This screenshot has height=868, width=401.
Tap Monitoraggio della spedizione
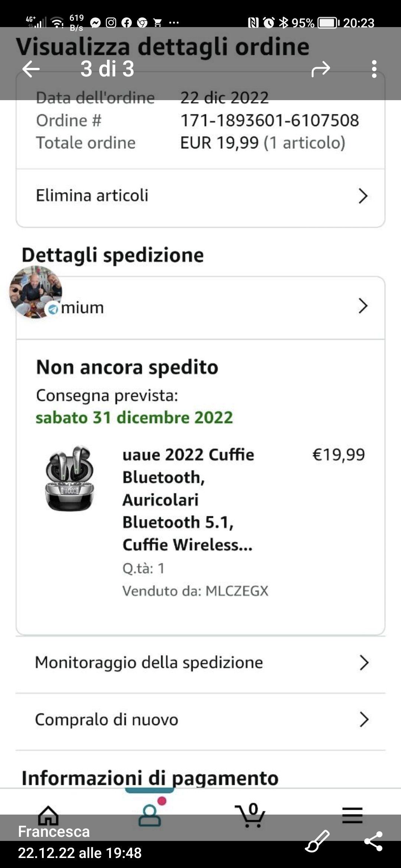click(x=149, y=662)
